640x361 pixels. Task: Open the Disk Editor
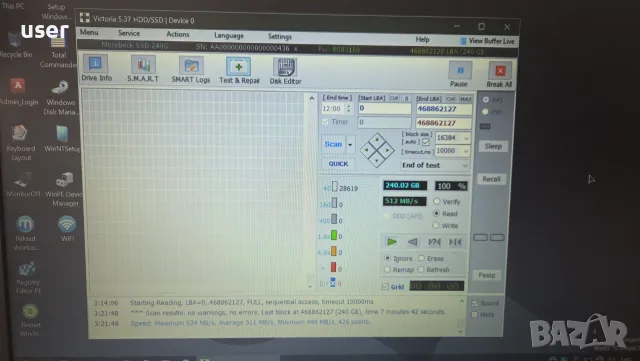285,71
